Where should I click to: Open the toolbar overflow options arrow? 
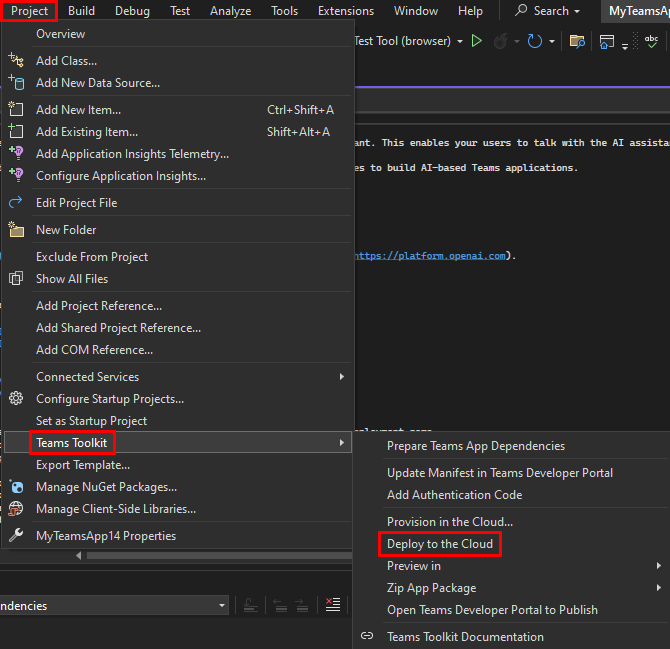click(625, 46)
